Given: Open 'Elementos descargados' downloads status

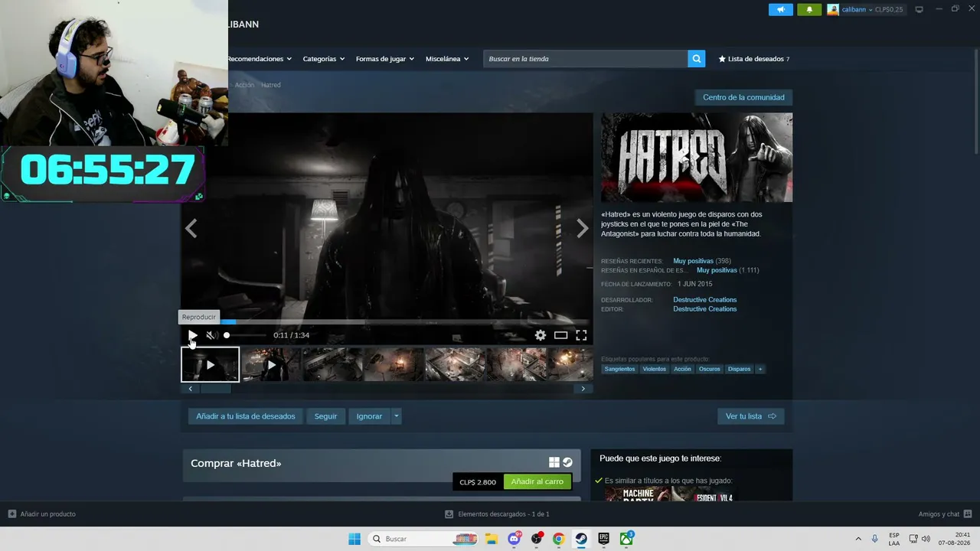Looking at the screenshot, I should pos(498,514).
